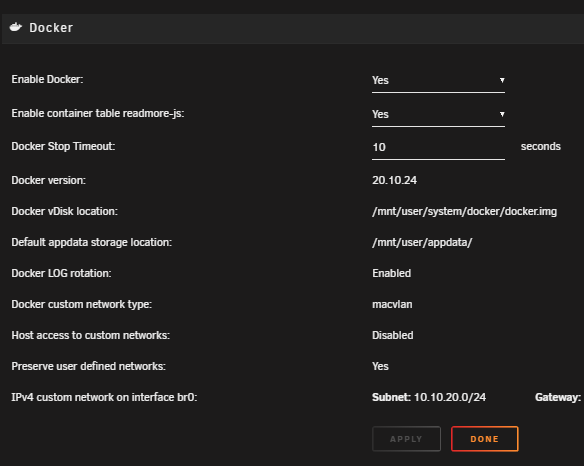Click the Enable Docker label
This screenshot has height=466, width=584.
click(47, 79)
